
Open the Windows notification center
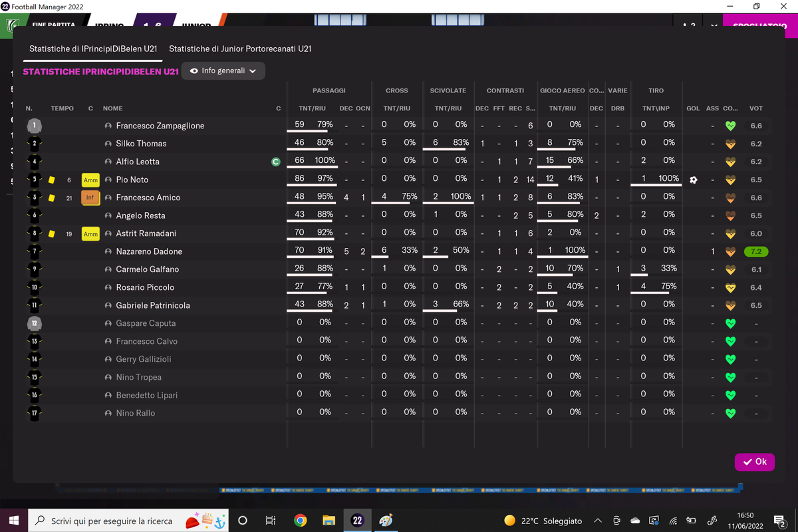click(781, 520)
